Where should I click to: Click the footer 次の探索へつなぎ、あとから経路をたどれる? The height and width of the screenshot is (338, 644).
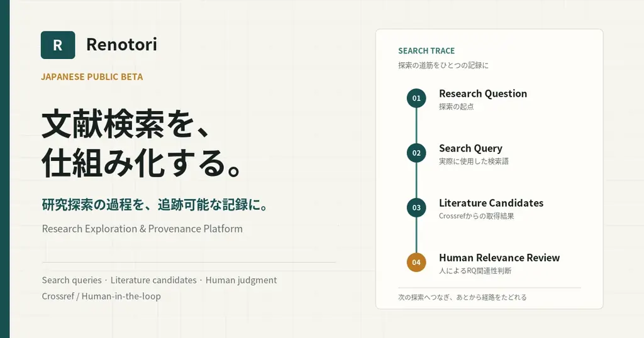(x=462, y=297)
